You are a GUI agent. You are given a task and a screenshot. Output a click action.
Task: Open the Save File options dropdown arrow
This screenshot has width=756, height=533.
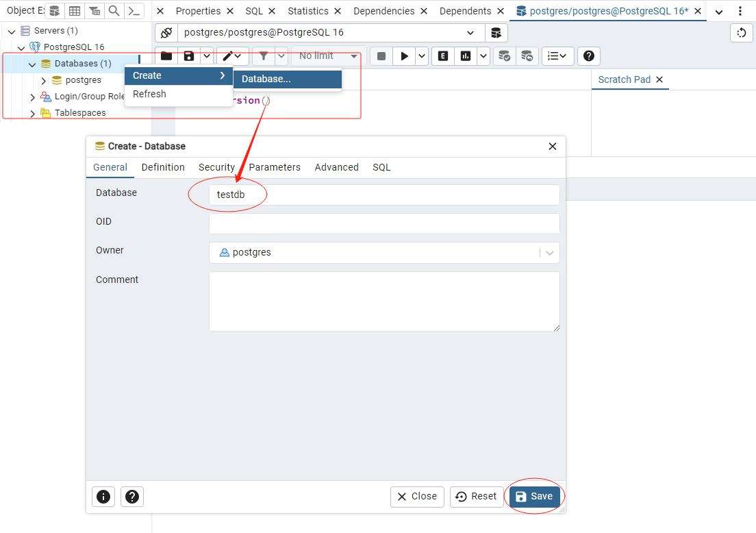(x=206, y=56)
